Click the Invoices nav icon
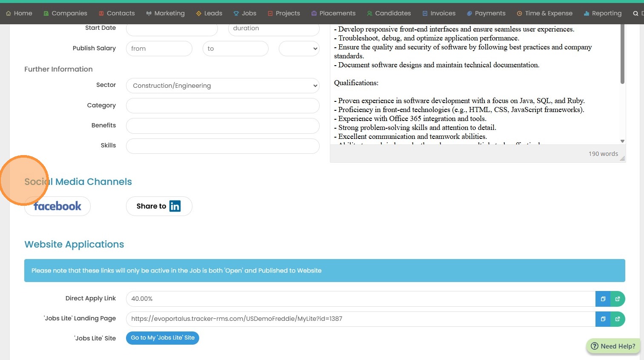Image resolution: width=644 pixels, height=360 pixels. coord(425,14)
